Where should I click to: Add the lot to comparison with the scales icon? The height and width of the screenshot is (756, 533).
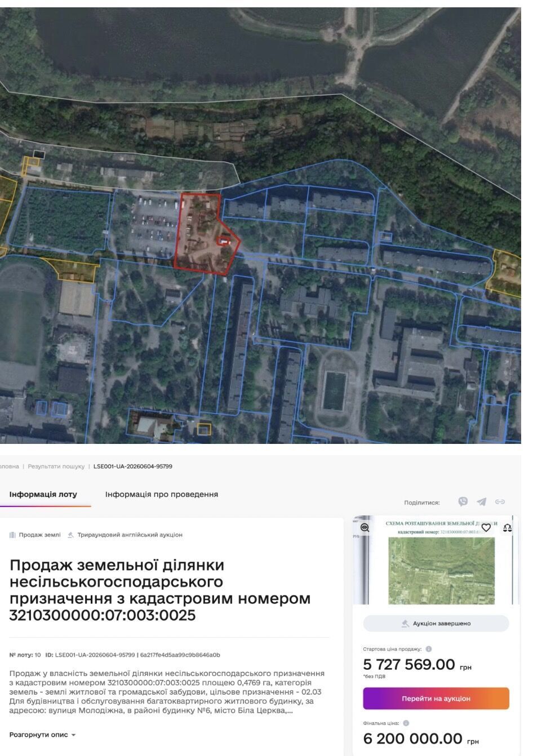pyautogui.click(x=507, y=528)
